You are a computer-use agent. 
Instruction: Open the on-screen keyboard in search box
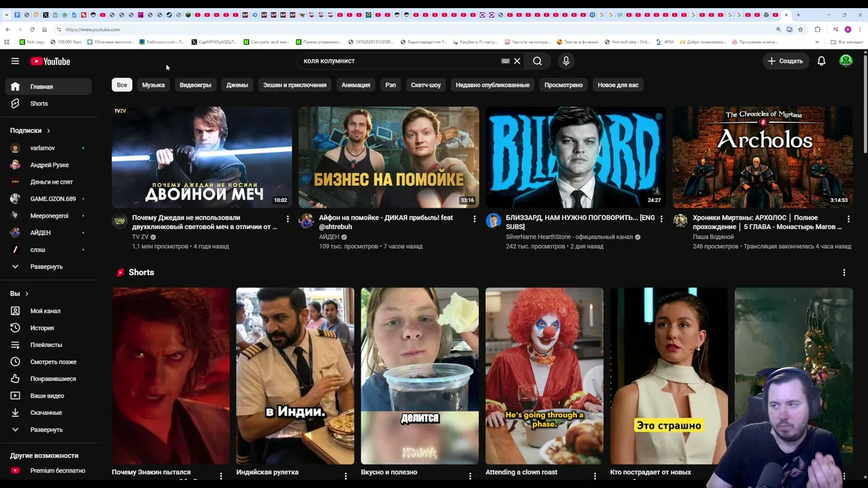point(505,61)
